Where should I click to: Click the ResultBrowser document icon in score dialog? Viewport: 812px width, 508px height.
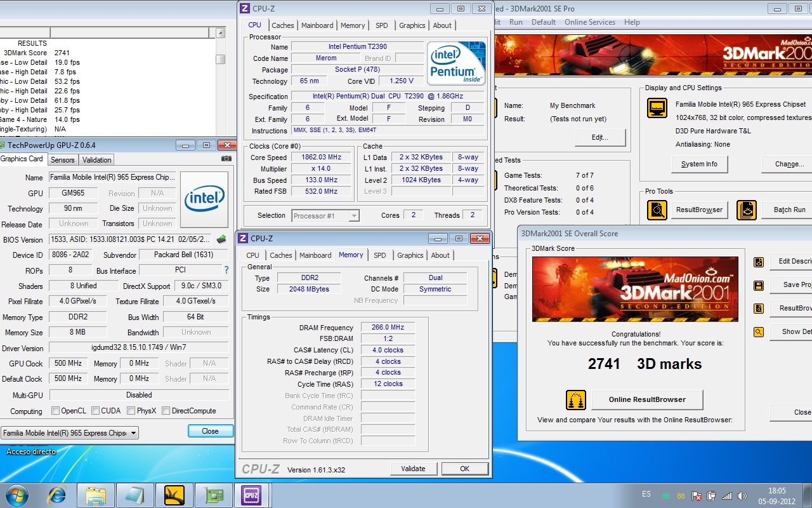(758, 309)
